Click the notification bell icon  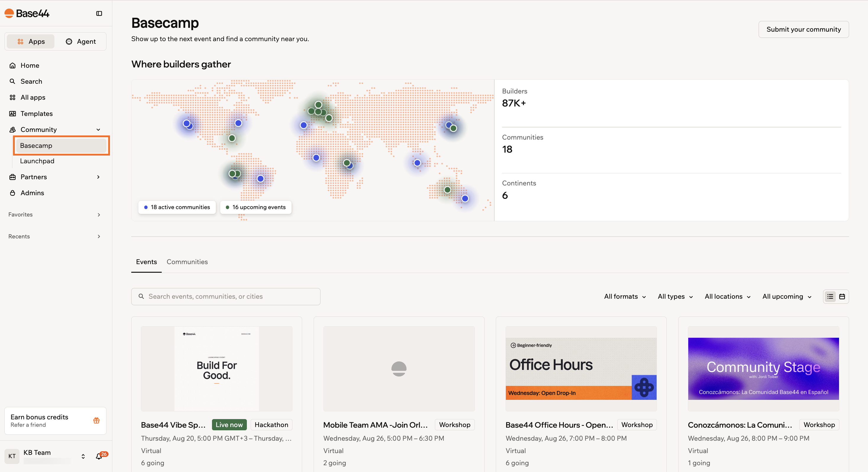[99, 457]
